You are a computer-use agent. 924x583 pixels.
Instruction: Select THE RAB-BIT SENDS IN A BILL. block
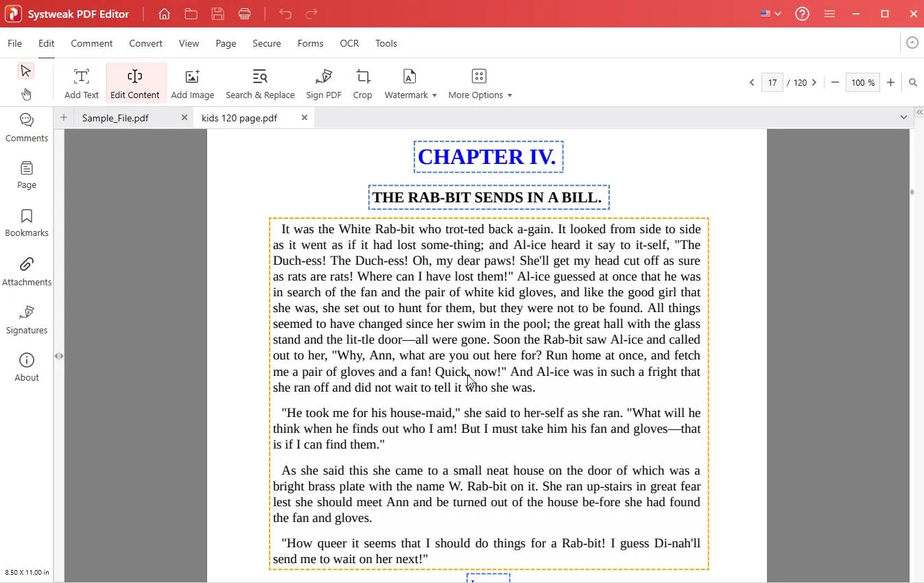pyautogui.click(x=488, y=198)
